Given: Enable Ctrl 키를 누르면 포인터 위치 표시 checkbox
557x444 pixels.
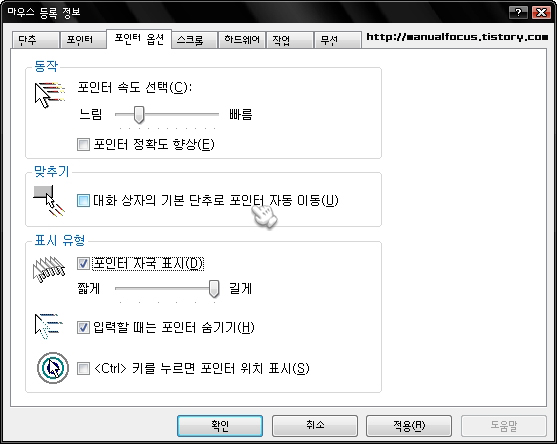Looking at the screenshot, I should [x=83, y=368].
